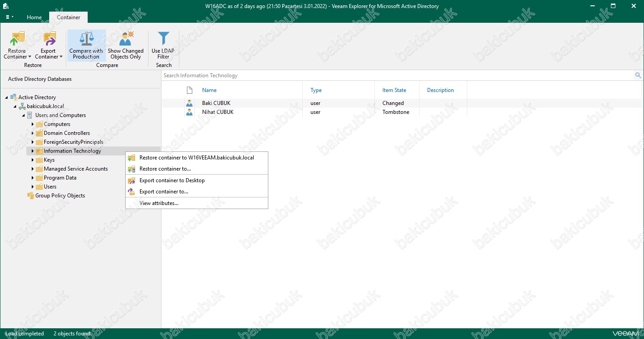Select the Program Data folder icon
The height and width of the screenshot is (339, 644).
[39, 178]
